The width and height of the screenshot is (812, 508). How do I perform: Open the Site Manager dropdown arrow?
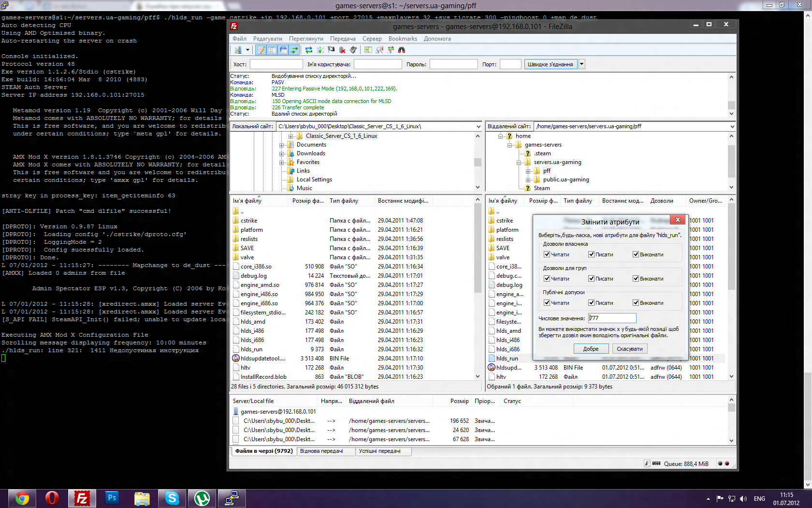[x=247, y=50]
